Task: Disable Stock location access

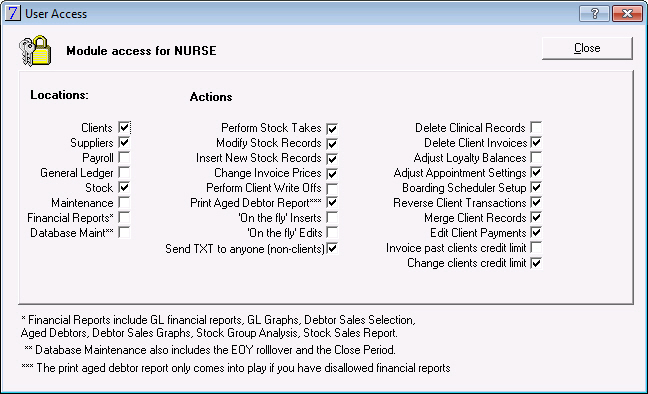Action: (x=124, y=187)
